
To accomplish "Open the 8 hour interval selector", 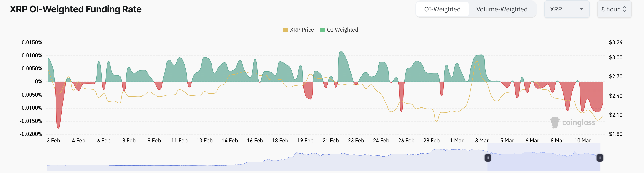I will point(614,9).
